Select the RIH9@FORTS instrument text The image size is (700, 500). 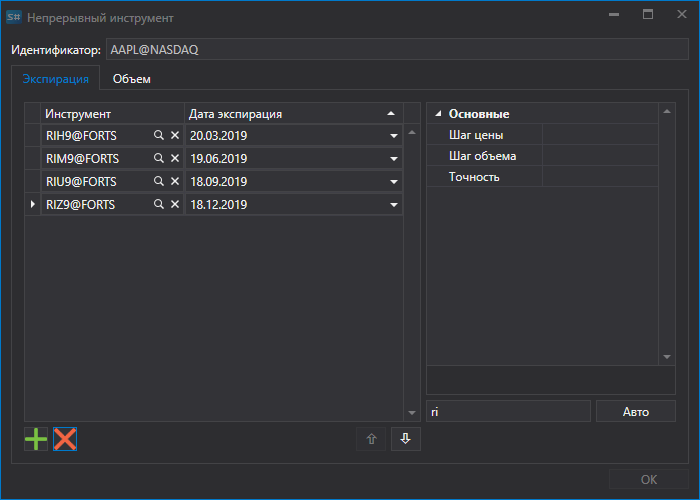(81, 136)
